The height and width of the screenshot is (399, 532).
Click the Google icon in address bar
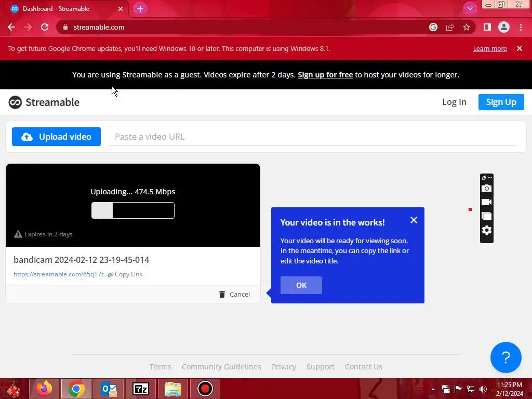433,27
